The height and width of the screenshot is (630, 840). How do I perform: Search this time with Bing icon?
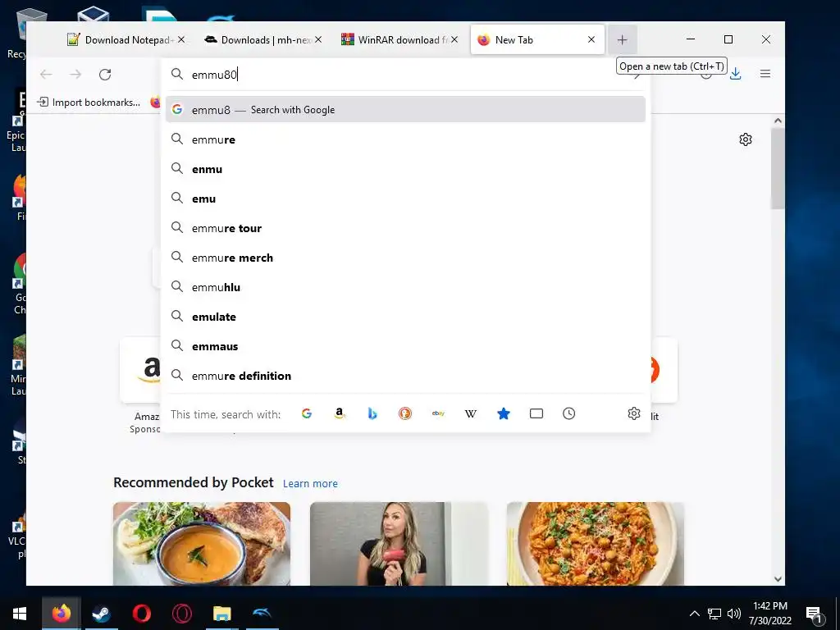(372, 413)
